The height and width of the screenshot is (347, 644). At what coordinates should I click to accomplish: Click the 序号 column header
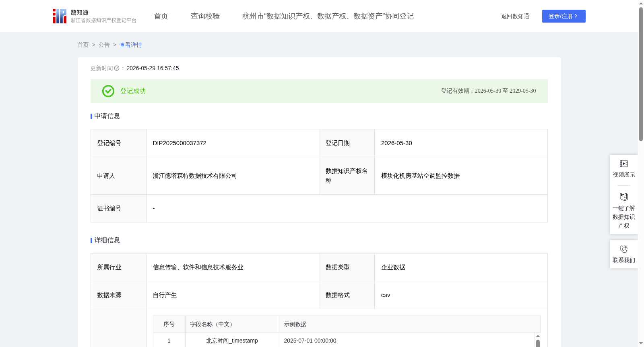point(169,324)
